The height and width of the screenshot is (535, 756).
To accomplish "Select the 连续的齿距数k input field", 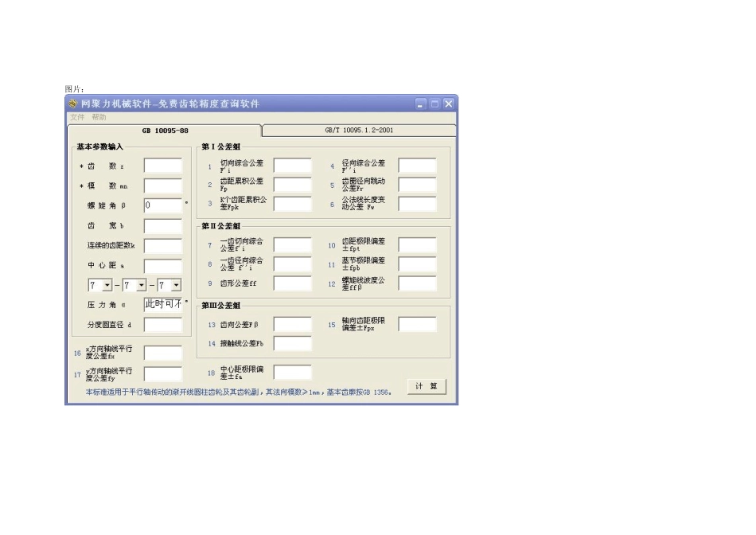I will click(x=163, y=245).
